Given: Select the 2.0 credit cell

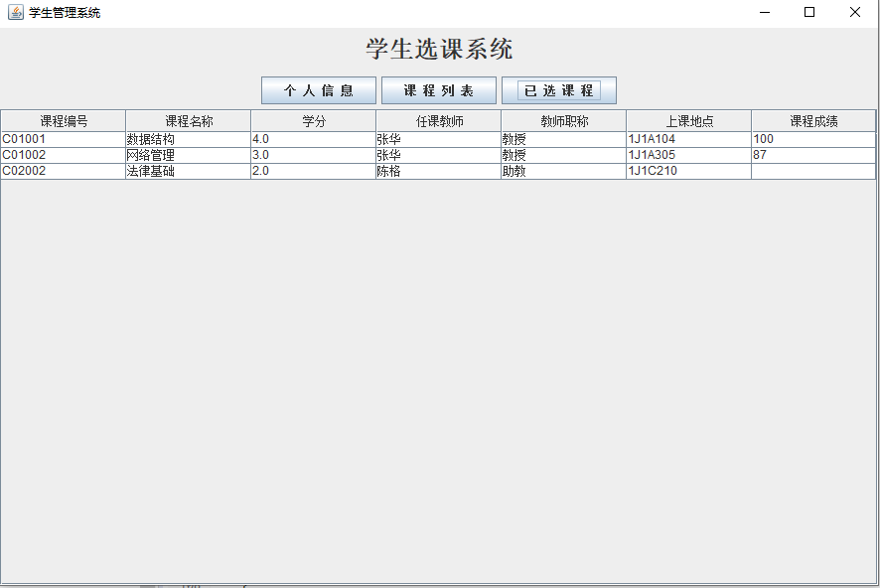Looking at the screenshot, I should (314, 171).
